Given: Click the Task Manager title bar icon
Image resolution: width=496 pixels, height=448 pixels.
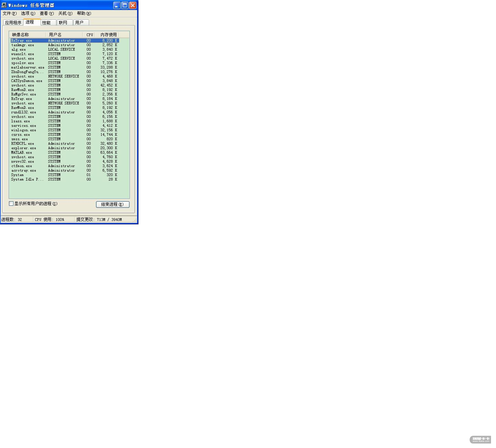Looking at the screenshot, I should [4, 5].
